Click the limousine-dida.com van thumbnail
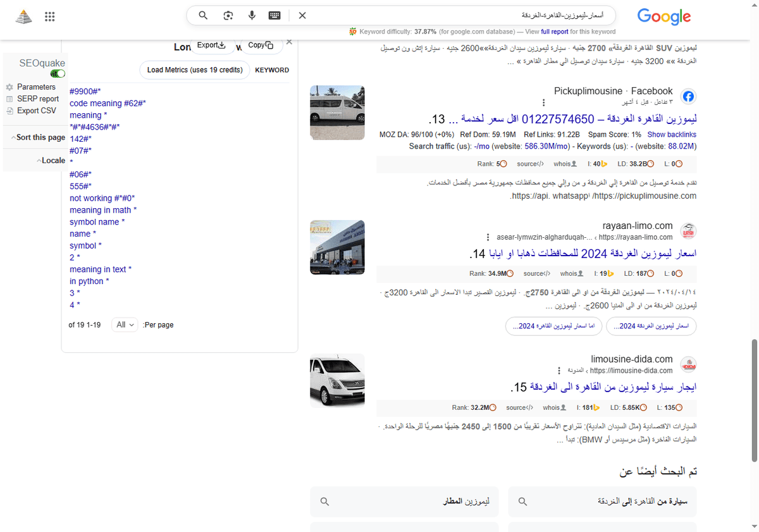Image resolution: width=759 pixels, height=532 pixels. coord(337,381)
